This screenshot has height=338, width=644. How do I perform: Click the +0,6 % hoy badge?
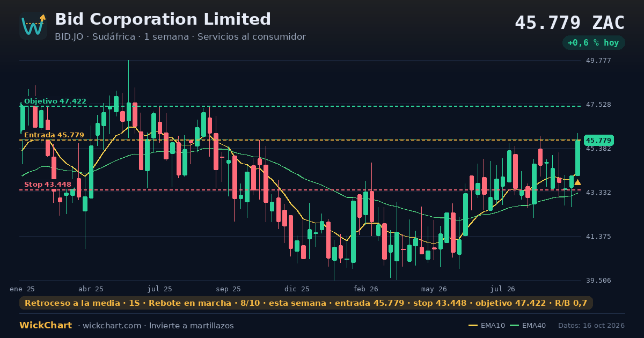[x=593, y=43]
